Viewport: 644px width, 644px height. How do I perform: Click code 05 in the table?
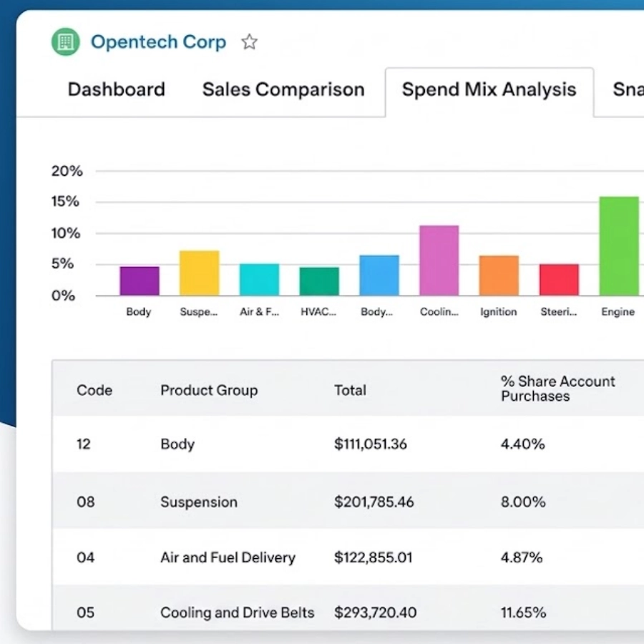85,613
